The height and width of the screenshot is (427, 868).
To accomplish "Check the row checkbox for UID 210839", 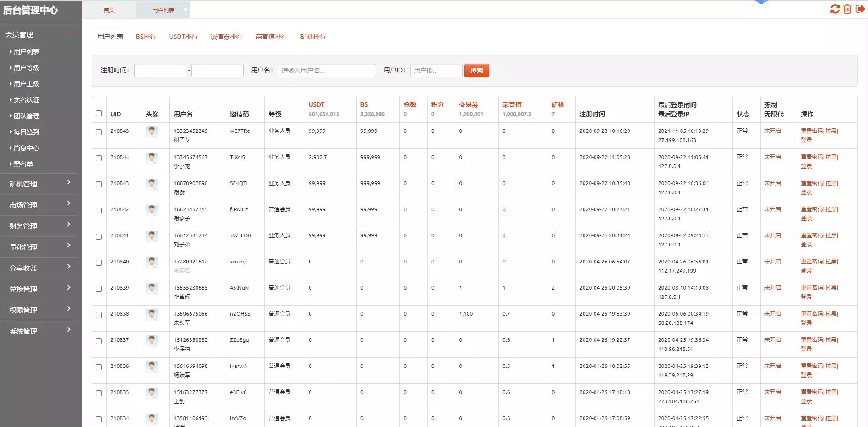I will (x=98, y=289).
